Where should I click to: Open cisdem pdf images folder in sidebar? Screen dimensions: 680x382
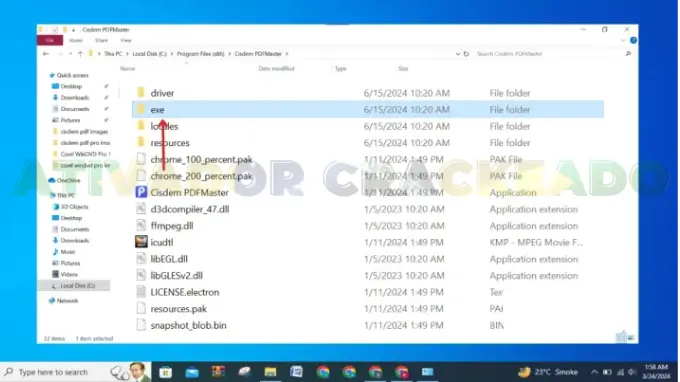(84, 131)
